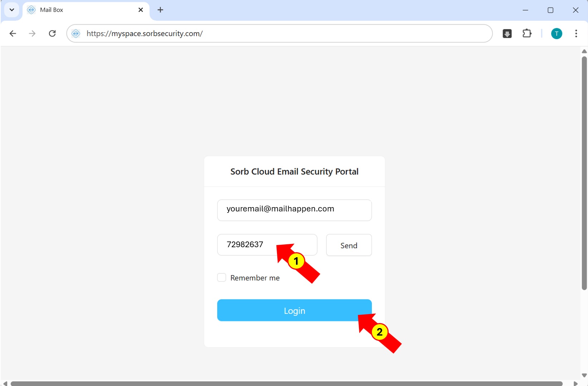
Task: Open the Chrome three-dot menu
Action: tap(576, 34)
